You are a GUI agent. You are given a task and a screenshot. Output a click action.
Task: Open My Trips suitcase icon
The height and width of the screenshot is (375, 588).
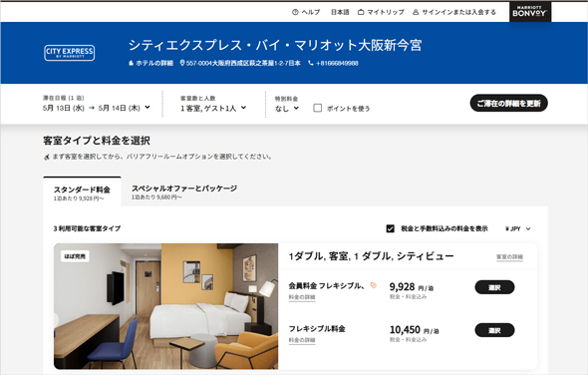click(x=361, y=12)
